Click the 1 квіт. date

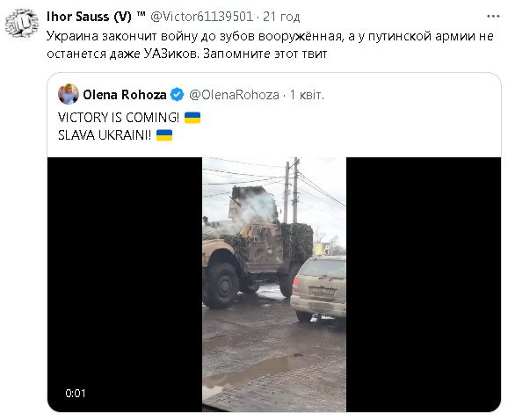click(307, 95)
